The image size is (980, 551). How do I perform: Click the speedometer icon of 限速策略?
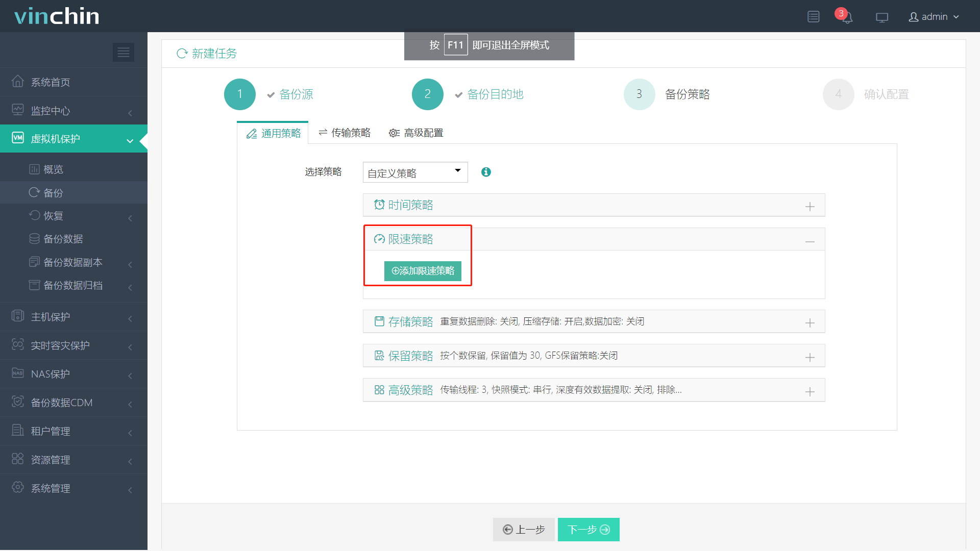click(x=379, y=239)
